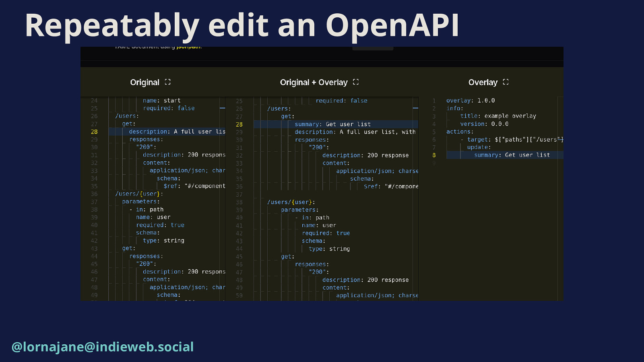Viewport: 644px width, 362px height.
Task: Click 'type: string' in Original editor
Action: (164, 241)
